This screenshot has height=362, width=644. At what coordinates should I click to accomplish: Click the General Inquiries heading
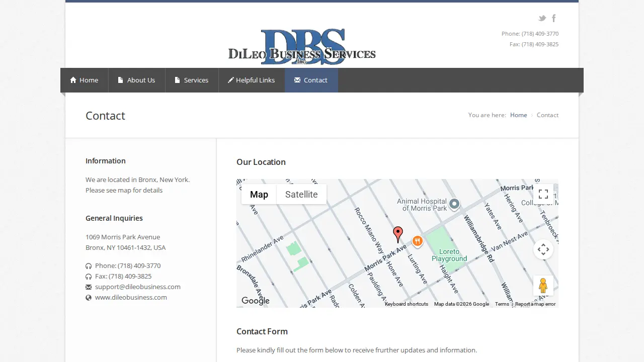pos(114,218)
